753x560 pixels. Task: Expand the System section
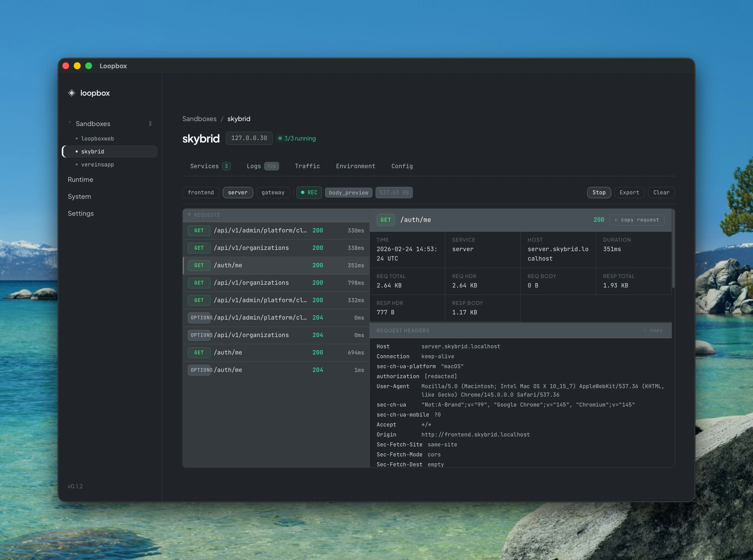click(x=79, y=196)
